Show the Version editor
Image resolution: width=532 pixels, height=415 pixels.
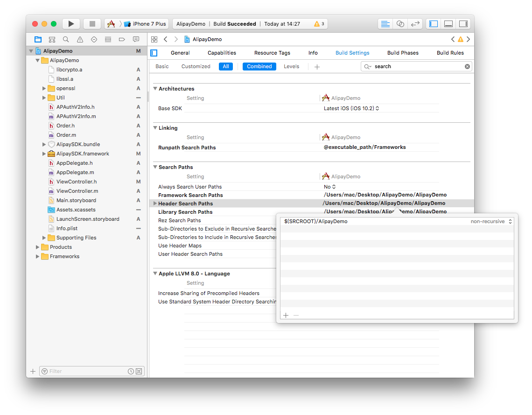click(415, 24)
